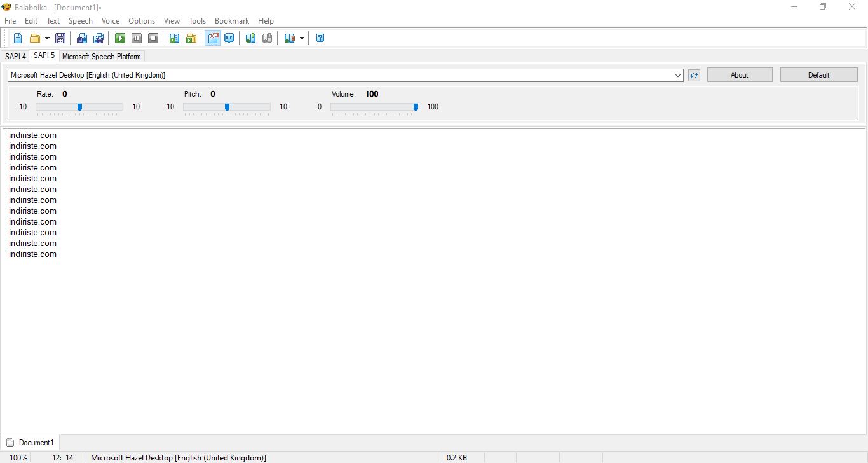
Task: Switch to the Microsoft Speech Platform tab
Action: [x=102, y=57]
